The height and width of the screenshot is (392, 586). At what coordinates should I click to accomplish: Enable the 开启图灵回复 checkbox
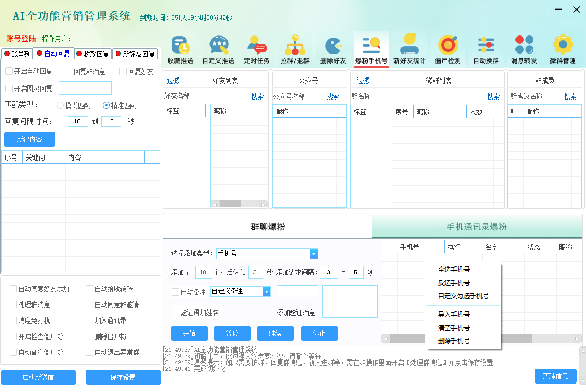click(x=9, y=88)
